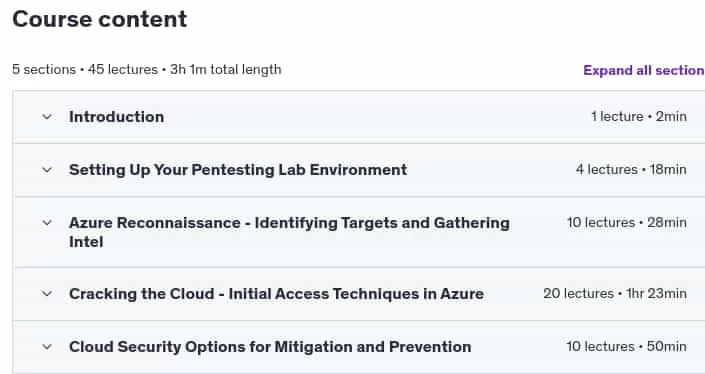This screenshot has height=374, width=705.
Task: Click the '1 lecture • 2min' label
Action: point(639,117)
